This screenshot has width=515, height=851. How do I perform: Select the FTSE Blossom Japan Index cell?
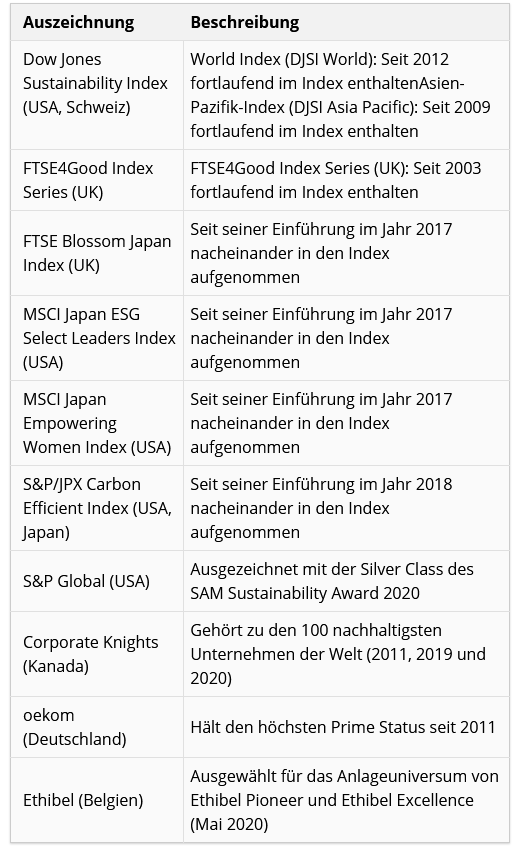click(x=97, y=253)
